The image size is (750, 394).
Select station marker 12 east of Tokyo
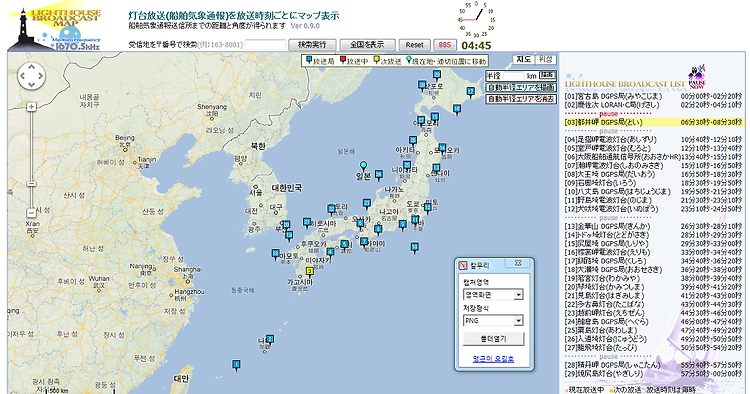click(x=428, y=208)
